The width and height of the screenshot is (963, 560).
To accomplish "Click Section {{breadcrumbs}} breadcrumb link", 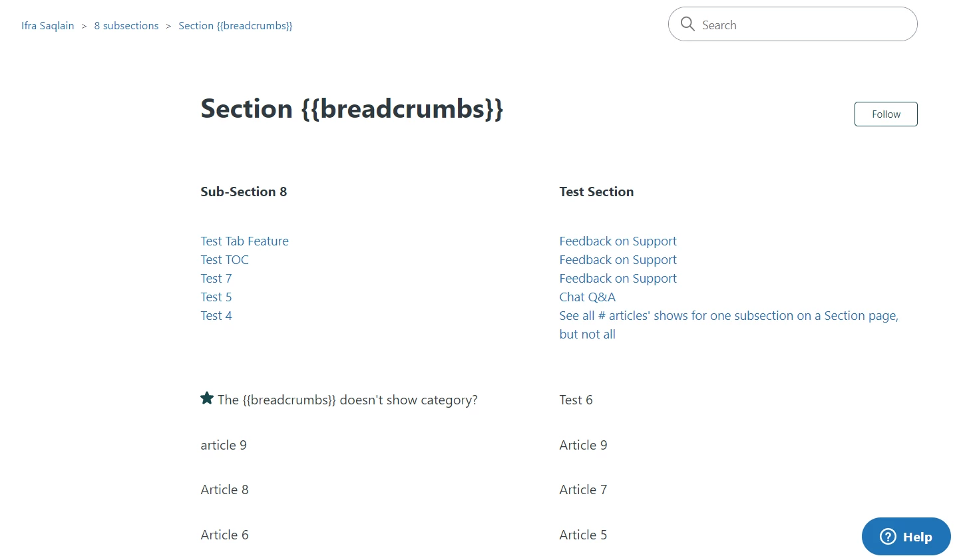I will click(x=235, y=26).
